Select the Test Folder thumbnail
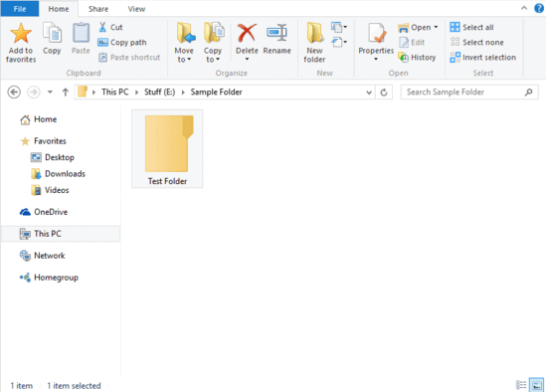This screenshot has width=546, height=392. 167,149
